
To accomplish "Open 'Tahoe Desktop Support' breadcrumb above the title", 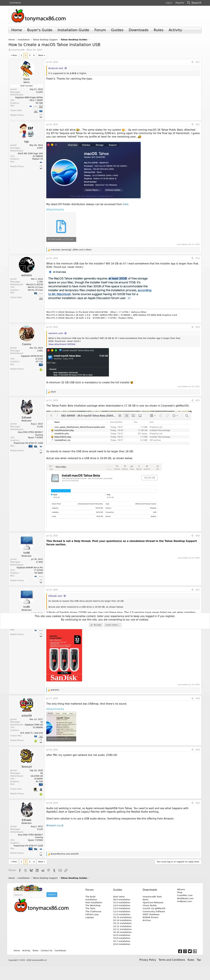I will coord(45,40).
